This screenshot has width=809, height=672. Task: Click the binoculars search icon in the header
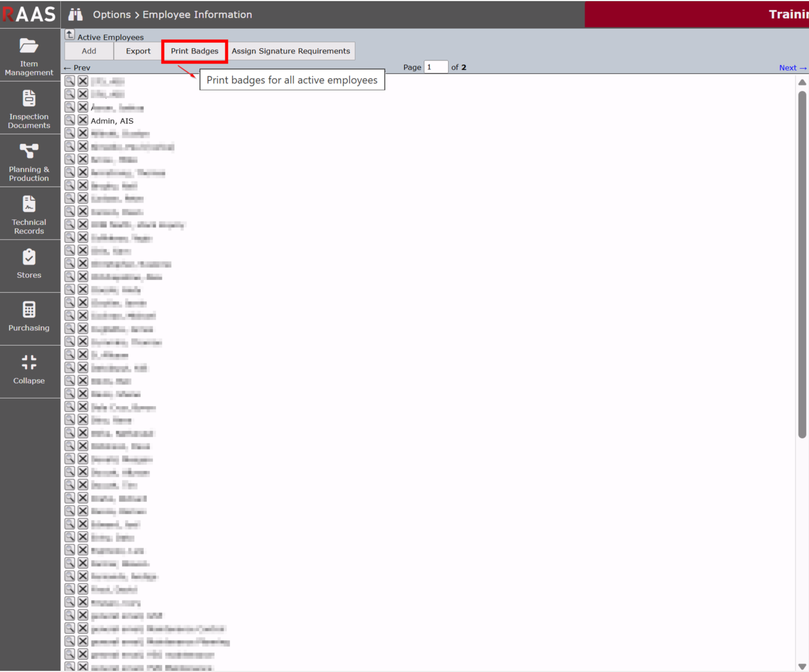(x=76, y=15)
